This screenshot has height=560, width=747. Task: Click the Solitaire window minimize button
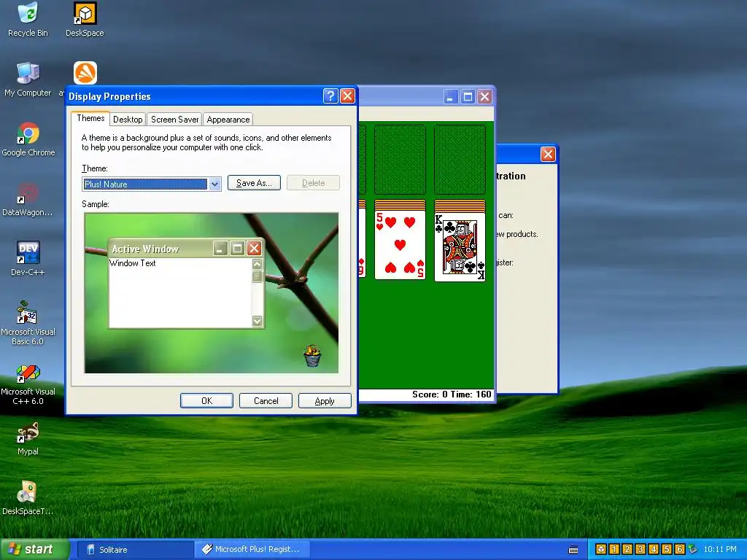click(x=451, y=97)
